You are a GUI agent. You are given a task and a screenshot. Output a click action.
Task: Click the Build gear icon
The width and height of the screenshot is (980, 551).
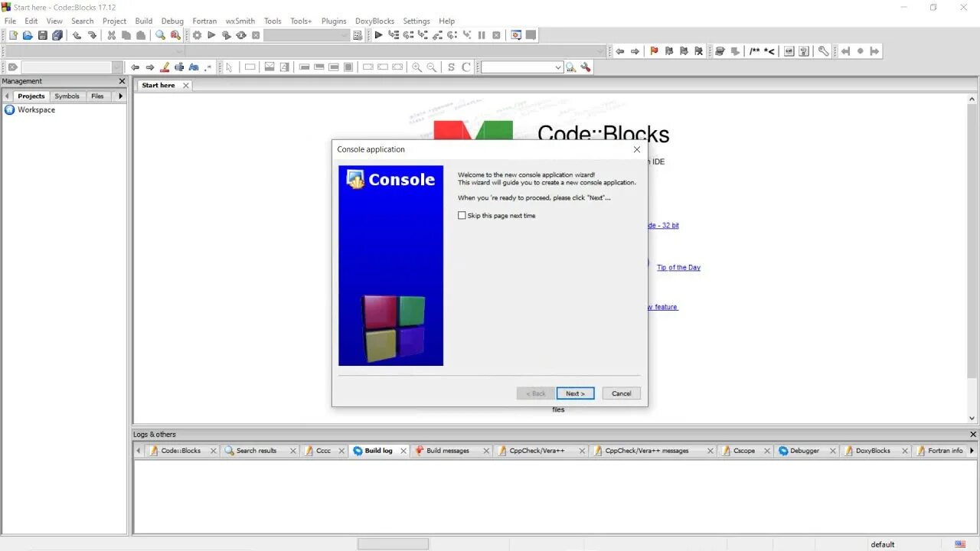point(197,35)
